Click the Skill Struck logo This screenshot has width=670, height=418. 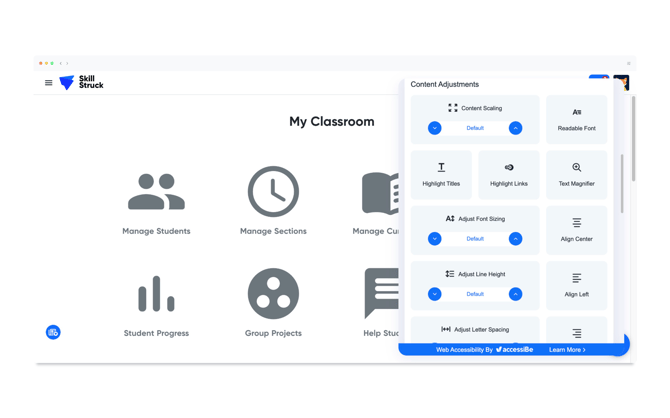pyautogui.click(x=81, y=82)
